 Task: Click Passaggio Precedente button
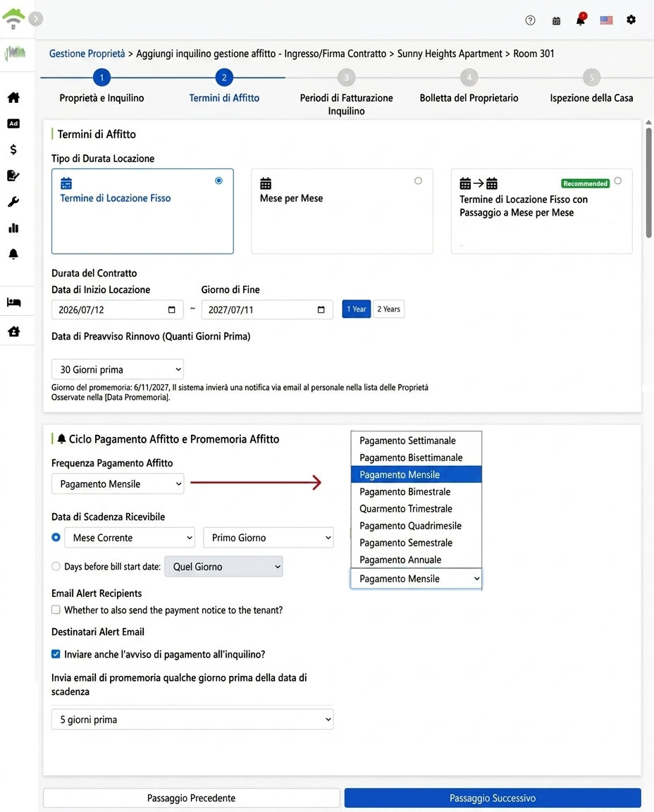pyautogui.click(x=191, y=798)
